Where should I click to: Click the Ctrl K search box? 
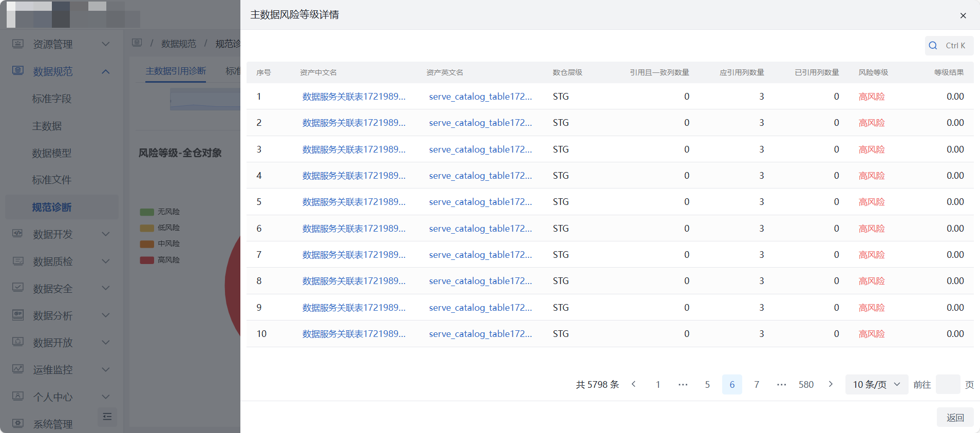click(x=949, y=46)
